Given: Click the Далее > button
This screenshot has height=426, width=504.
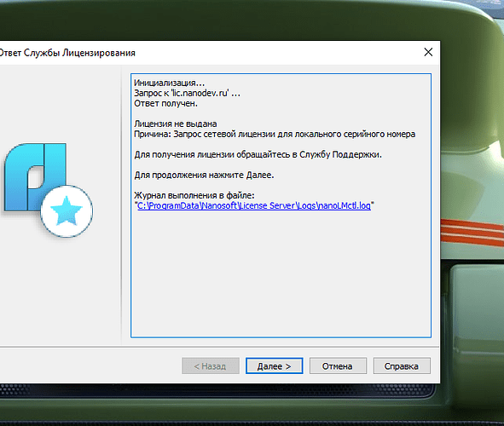Looking at the screenshot, I should [275, 366].
